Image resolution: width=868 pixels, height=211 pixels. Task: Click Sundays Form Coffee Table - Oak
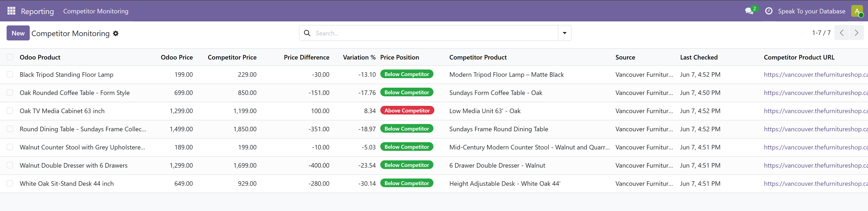(496, 93)
